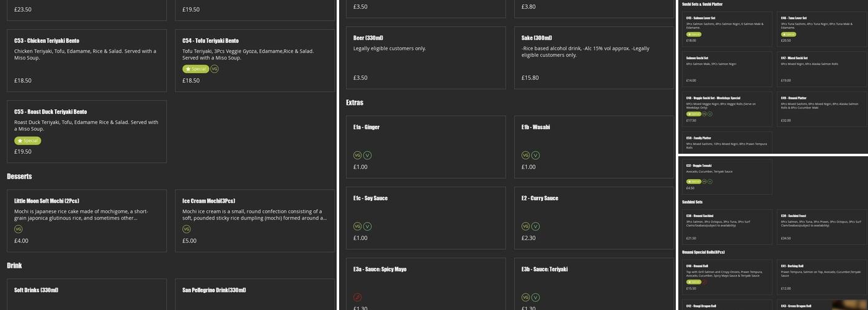Screen dimensions: 868x310
Task: Click the VG icon under E2 Curry Sauce
Action: (525, 226)
